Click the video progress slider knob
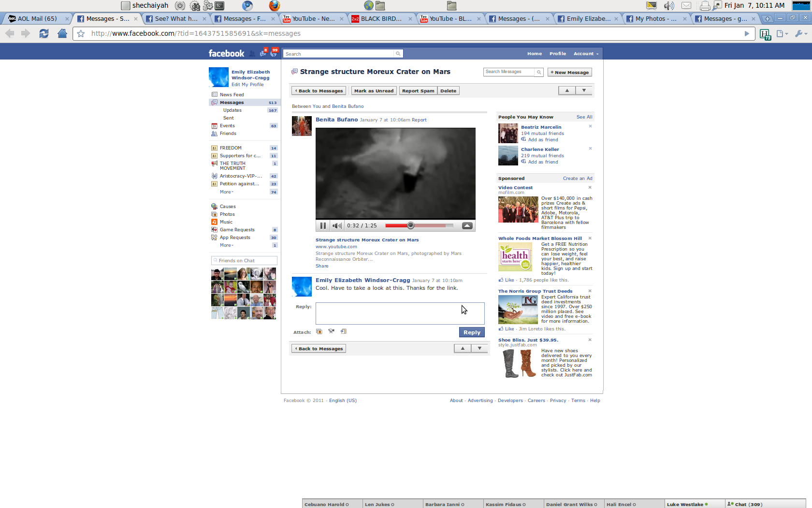Viewport: 812px width, 508px height. coord(410,225)
